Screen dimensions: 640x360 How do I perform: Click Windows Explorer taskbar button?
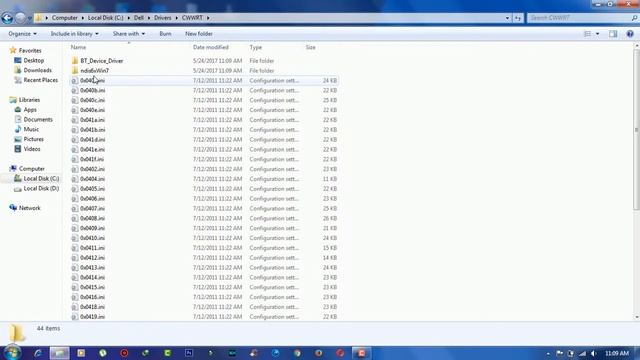[60, 353]
